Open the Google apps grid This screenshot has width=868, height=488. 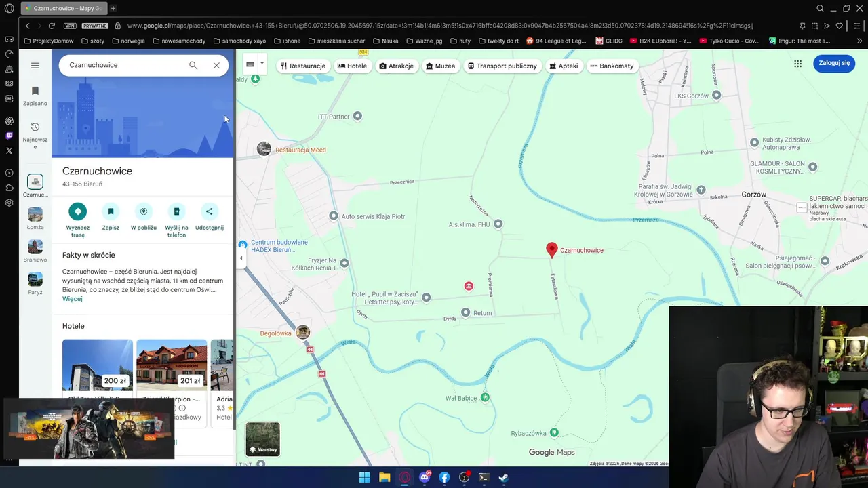[x=798, y=64]
